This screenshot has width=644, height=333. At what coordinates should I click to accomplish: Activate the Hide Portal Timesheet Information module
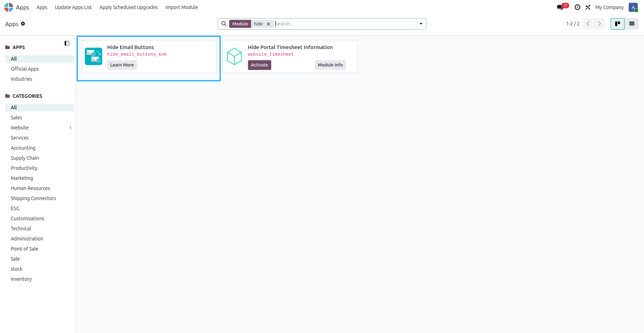[259, 65]
